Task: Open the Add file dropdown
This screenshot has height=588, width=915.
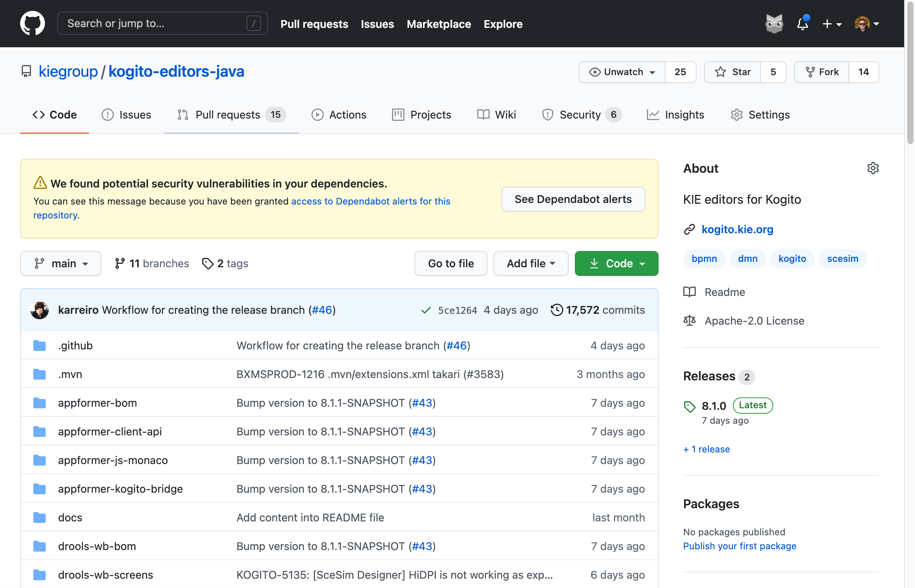Action: 531,263
